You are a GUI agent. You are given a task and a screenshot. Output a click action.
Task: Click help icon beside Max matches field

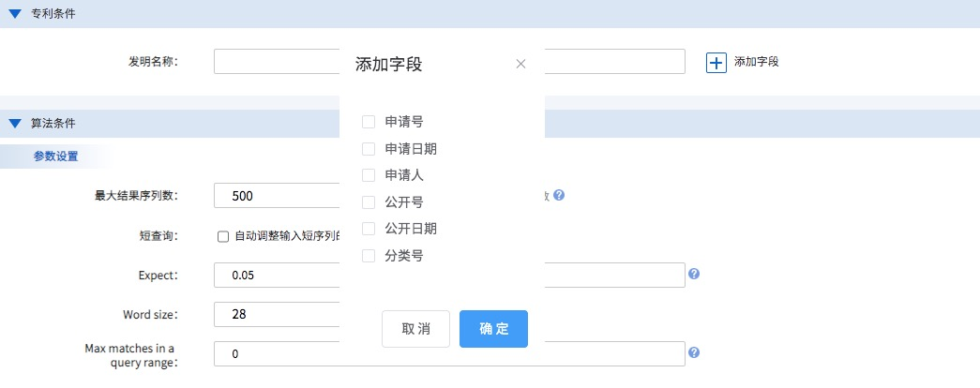point(694,353)
